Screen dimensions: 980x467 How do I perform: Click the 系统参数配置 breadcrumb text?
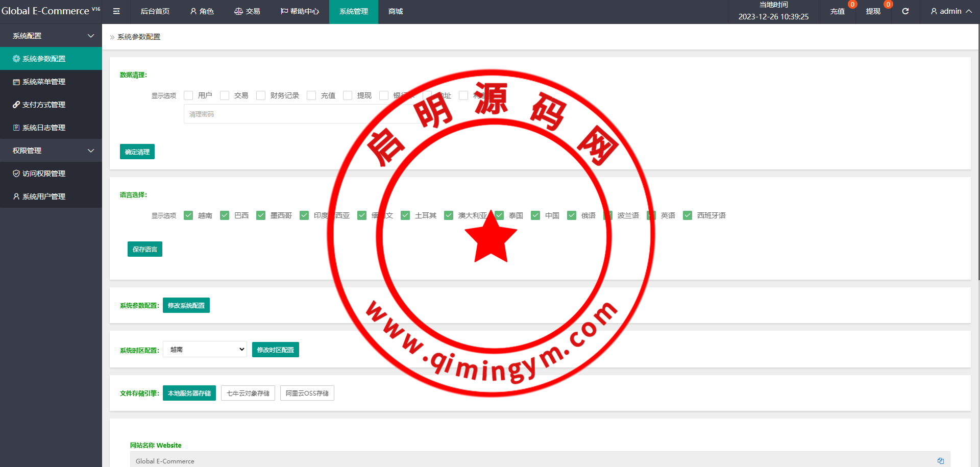[x=139, y=37]
